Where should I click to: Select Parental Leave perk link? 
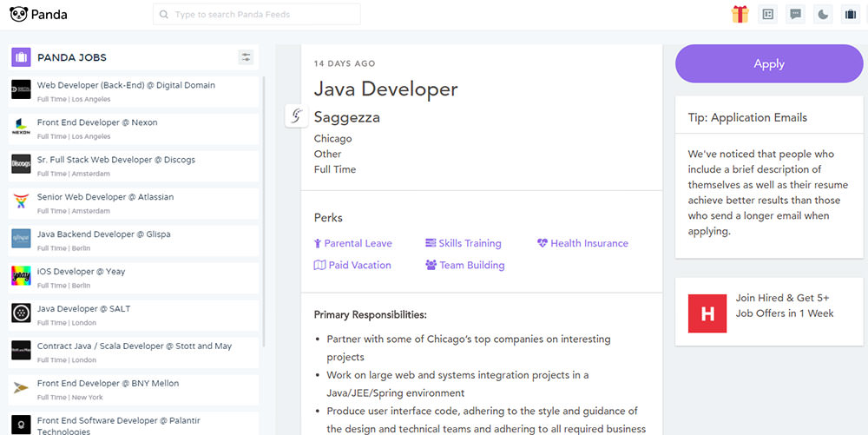352,243
